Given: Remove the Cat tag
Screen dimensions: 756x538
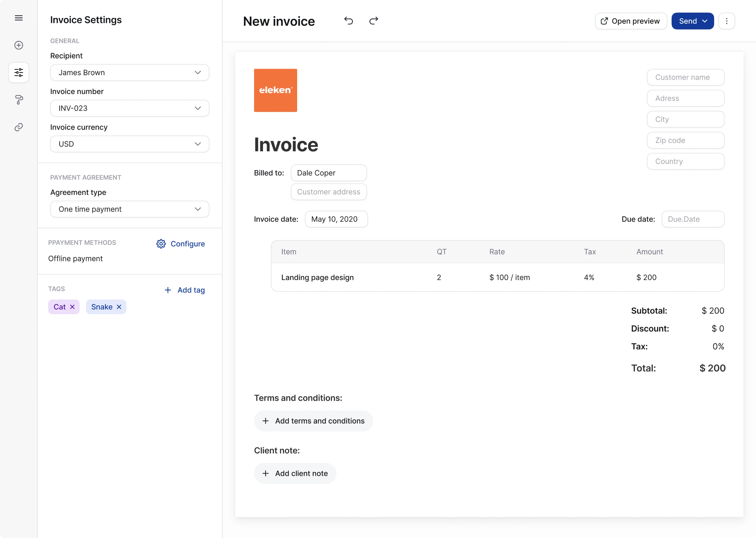Looking at the screenshot, I should point(72,307).
